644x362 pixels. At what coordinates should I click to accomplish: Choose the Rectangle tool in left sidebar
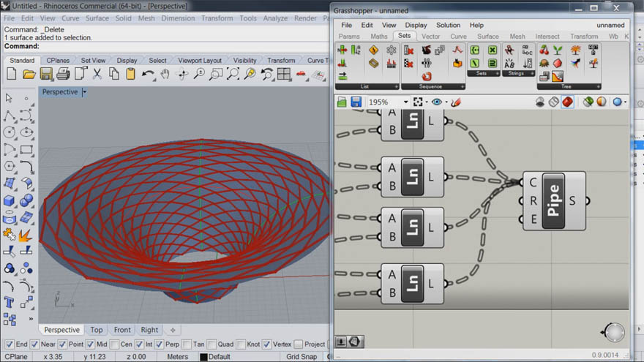click(x=26, y=149)
